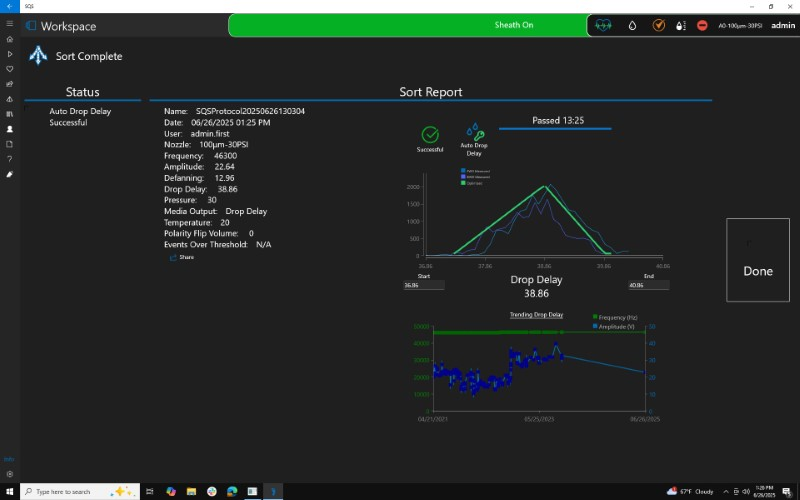The image size is (800, 500).
Task: Click the Frequency (Hz) green legend swatch
Action: [595, 317]
